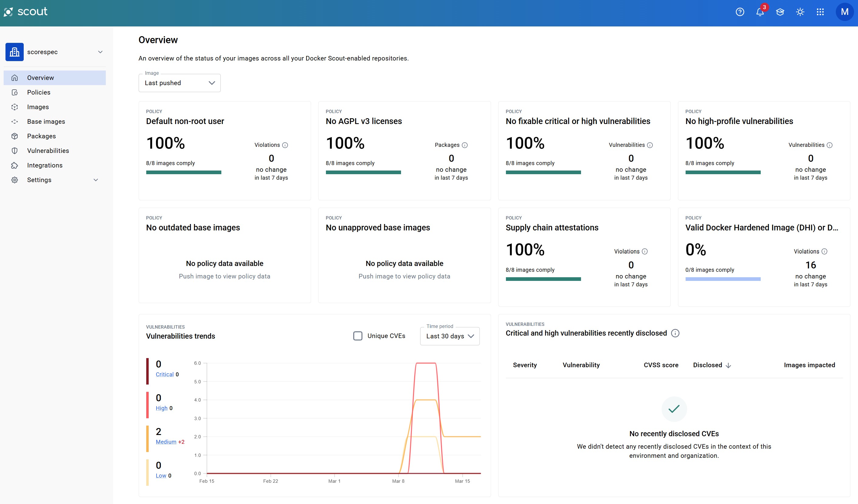858x504 pixels.
Task: Click the graduation cap learning icon
Action: [780, 12]
